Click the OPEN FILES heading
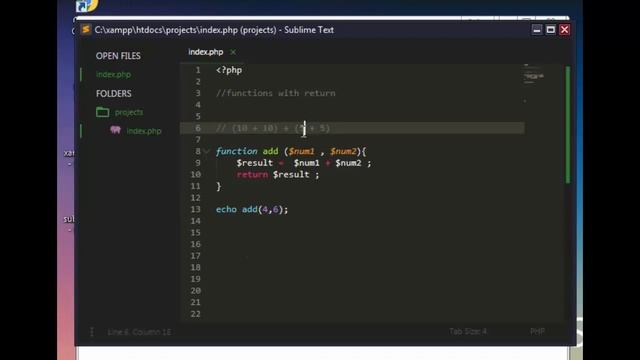Image resolution: width=640 pixels, height=360 pixels. [x=118, y=56]
